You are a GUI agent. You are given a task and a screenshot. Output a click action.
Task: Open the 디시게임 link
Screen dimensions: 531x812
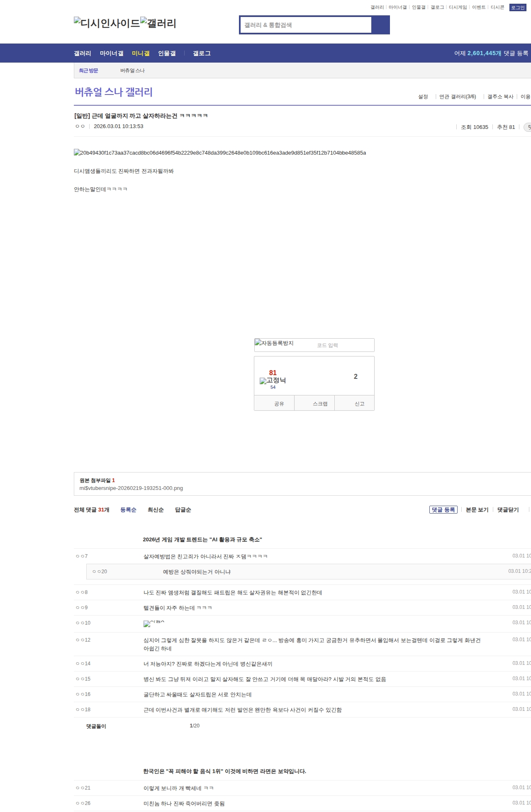click(458, 7)
